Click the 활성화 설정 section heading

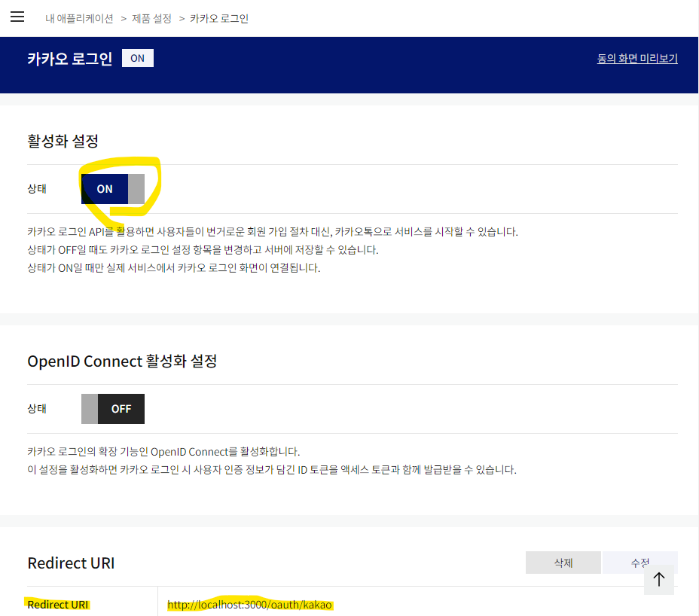click(63, 141)
